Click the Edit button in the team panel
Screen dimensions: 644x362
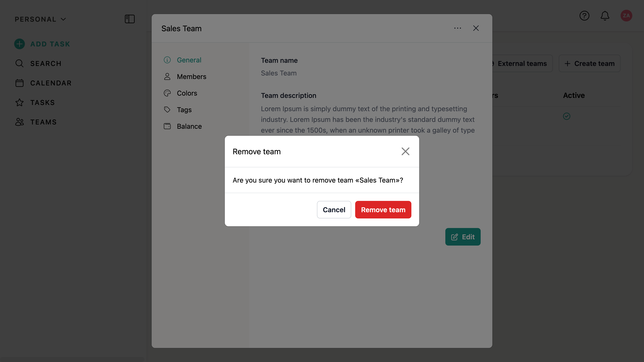point(463,237)
